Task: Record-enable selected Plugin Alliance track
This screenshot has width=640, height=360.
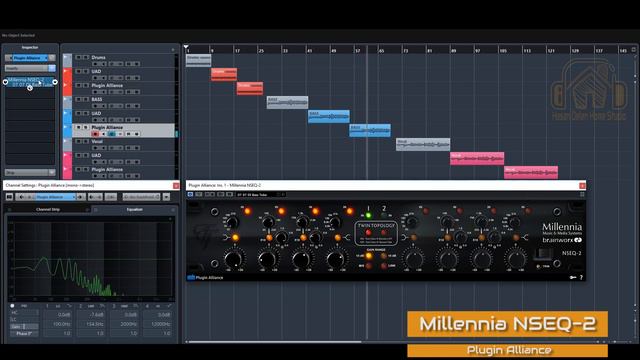Action: [x=96, y=134]
